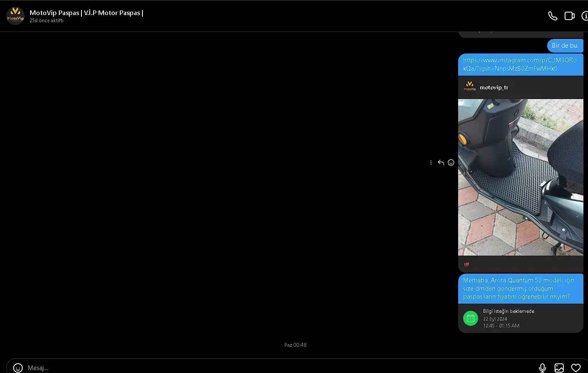This screenshot has width=588, height=373.
Task: Click the green calendar icon
Action: pos(471,318)
